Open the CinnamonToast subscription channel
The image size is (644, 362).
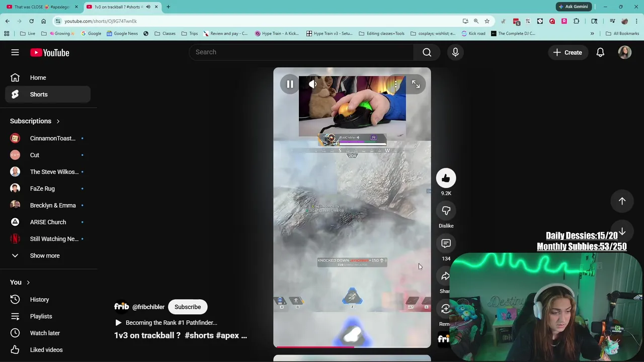(x=48, y=138)
